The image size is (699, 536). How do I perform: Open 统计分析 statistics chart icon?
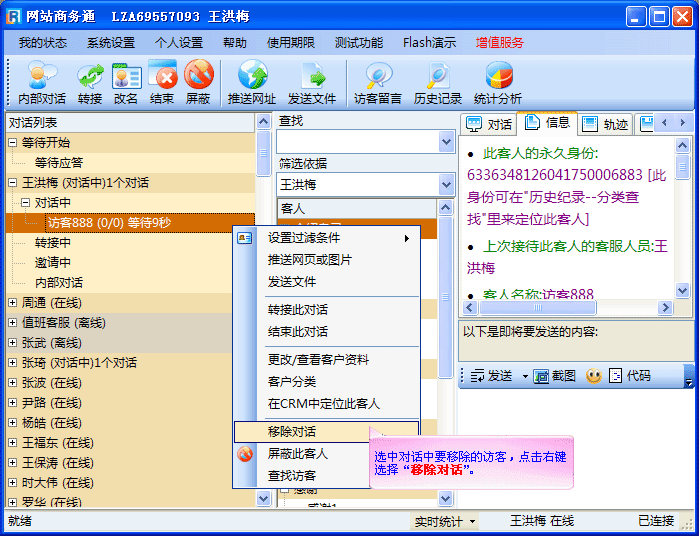(498, 82)
